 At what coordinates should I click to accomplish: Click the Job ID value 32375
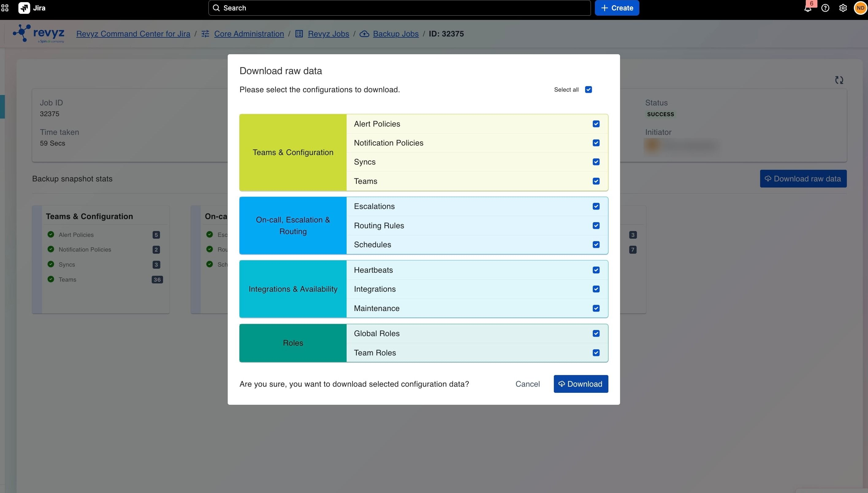pyautogui.click(x=49, y=114)
